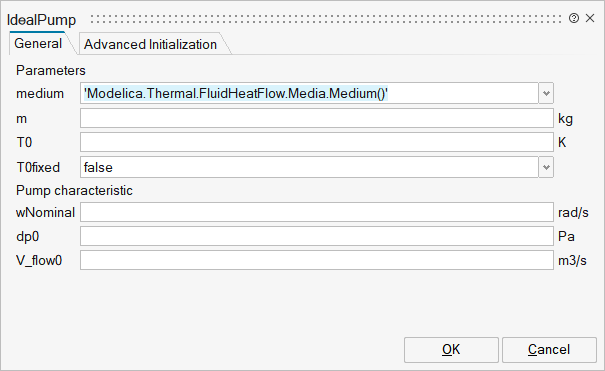605x371 pixels.
Task: Dismiss the dialog with the Cancel button
Action: pyautogui.click(x=549, y=350)
